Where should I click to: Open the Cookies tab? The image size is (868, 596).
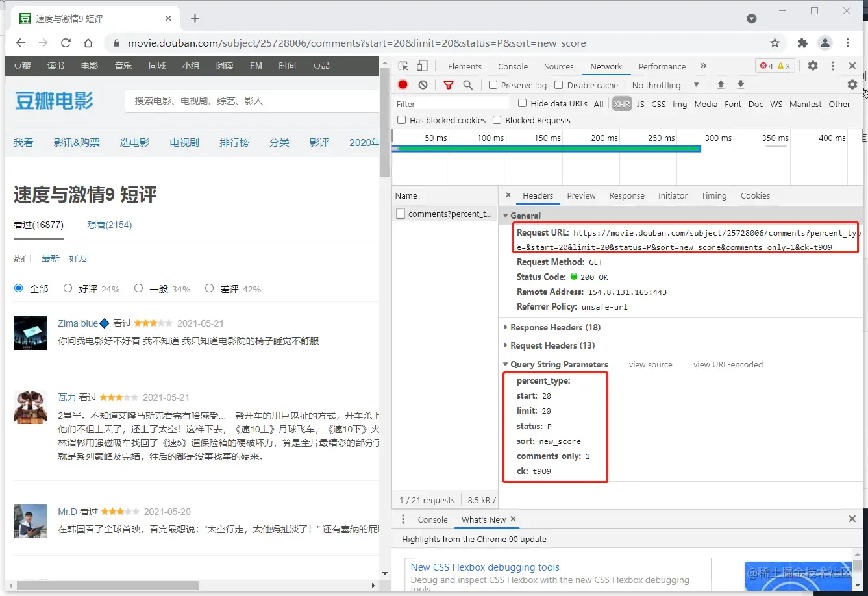click(755, 195)
